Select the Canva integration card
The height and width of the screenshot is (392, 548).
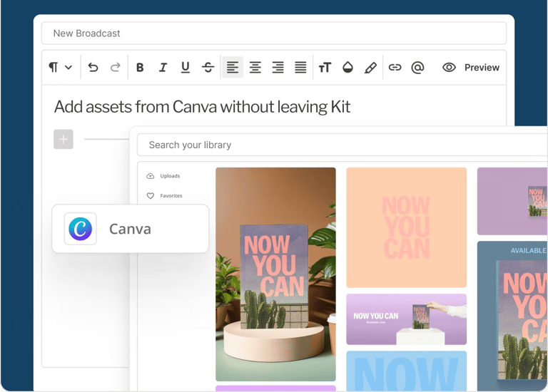[x=131, y=229]
